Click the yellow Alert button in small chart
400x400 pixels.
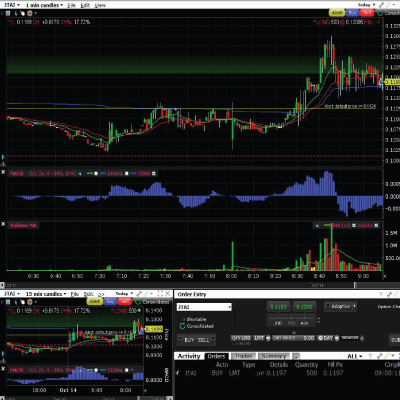(94, 301)
